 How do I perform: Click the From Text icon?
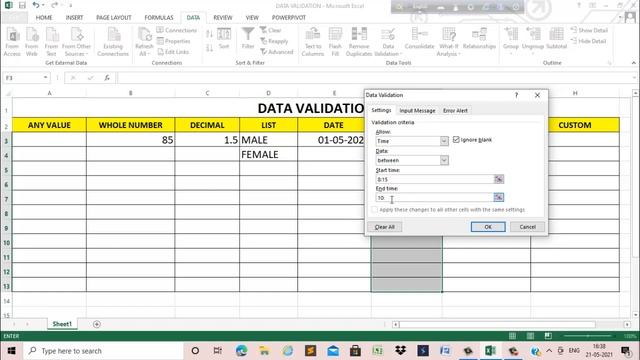pyautogui.click(x=51, y=42)
